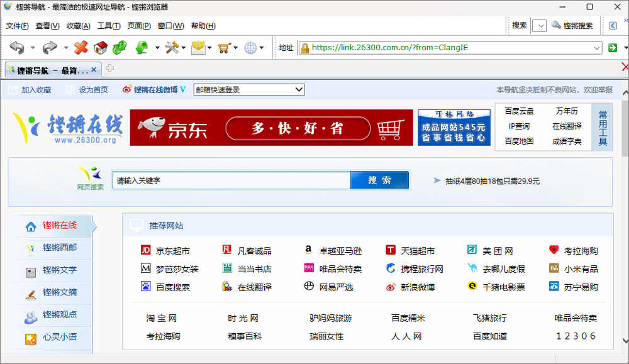
Task: Click the green undo-close arrow icon
Action: pos(142,48)
